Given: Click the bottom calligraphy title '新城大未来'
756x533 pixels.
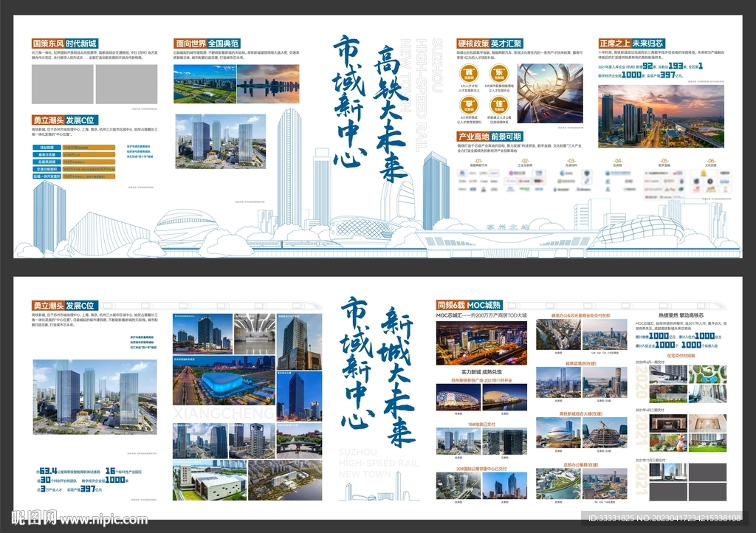Looking at the screenshot, I should pos(396,378).
